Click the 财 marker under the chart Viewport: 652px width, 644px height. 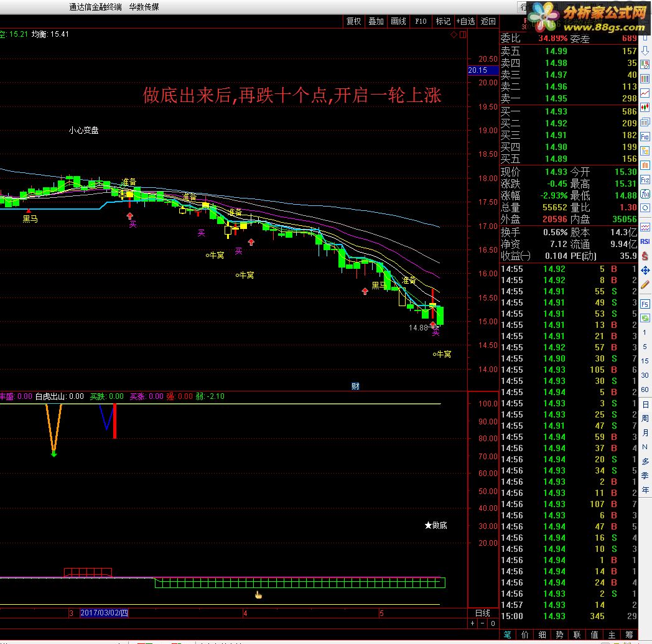tap(355, 386)
